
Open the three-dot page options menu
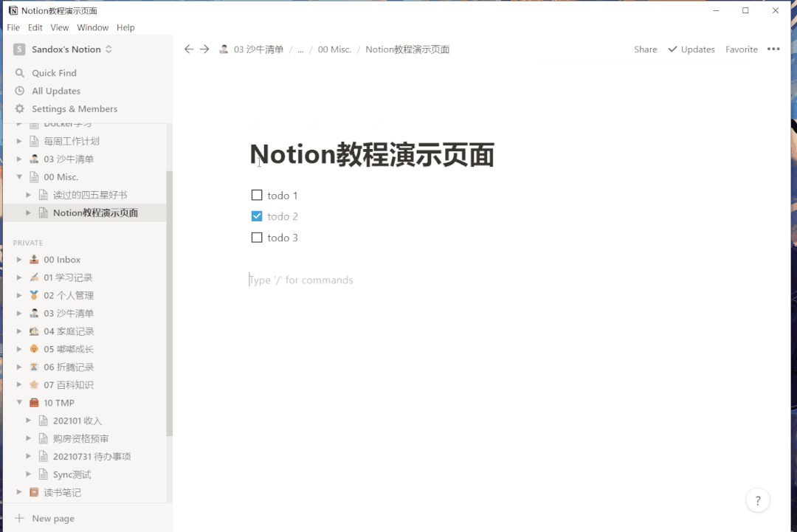tap(773, 49)
